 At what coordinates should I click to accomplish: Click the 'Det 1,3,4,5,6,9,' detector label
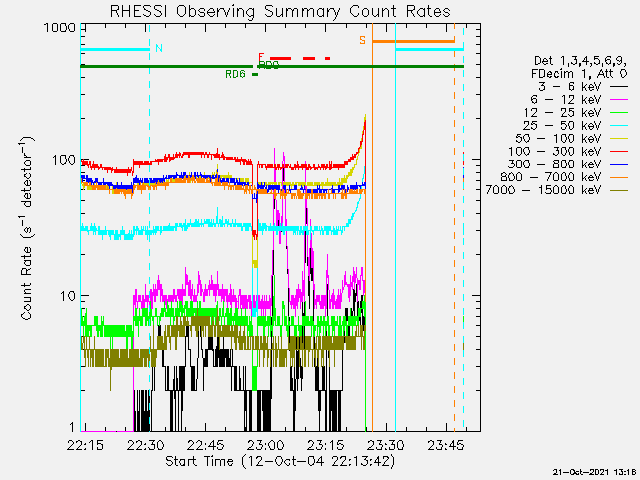click(580, 61)
